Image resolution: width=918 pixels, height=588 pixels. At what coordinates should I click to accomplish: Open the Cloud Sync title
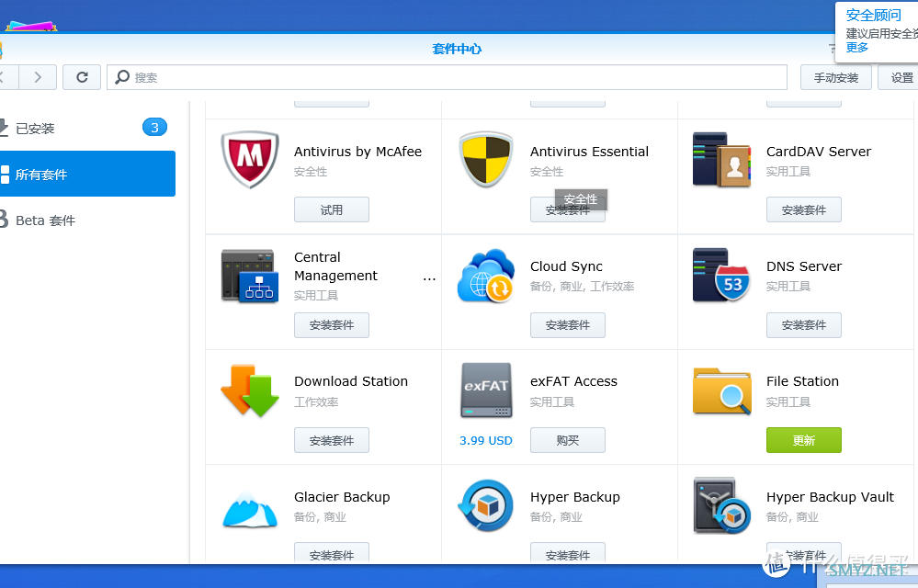tap(566, 266)
